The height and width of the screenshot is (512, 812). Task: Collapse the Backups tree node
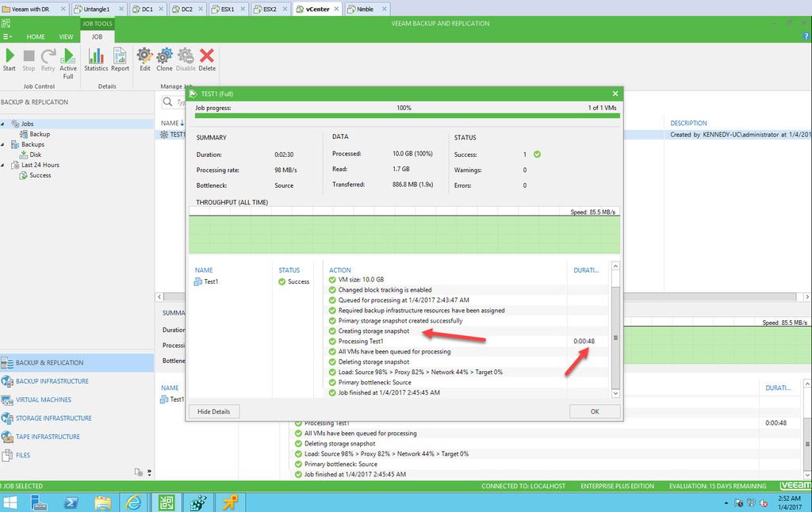pyautogui.click(x=2, y=144)
